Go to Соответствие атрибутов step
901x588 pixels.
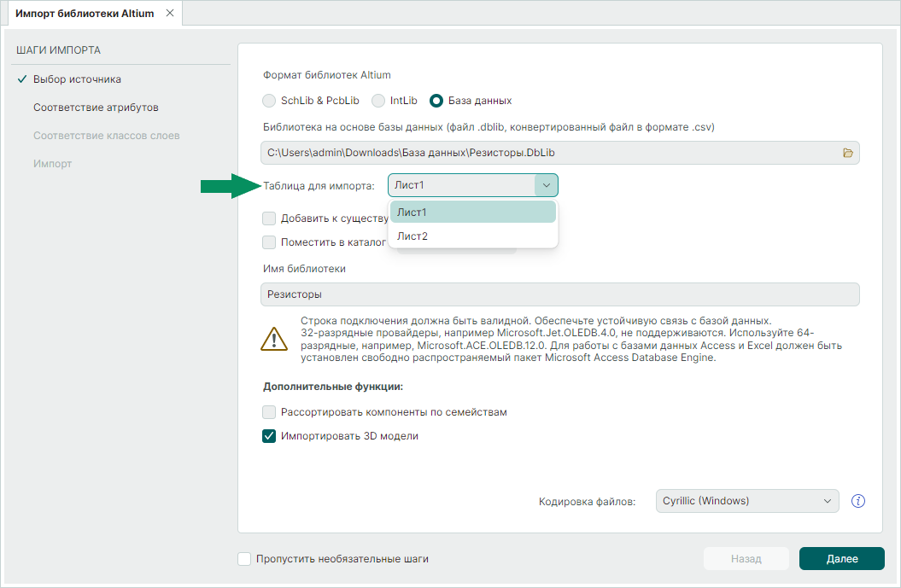(96, 108)
